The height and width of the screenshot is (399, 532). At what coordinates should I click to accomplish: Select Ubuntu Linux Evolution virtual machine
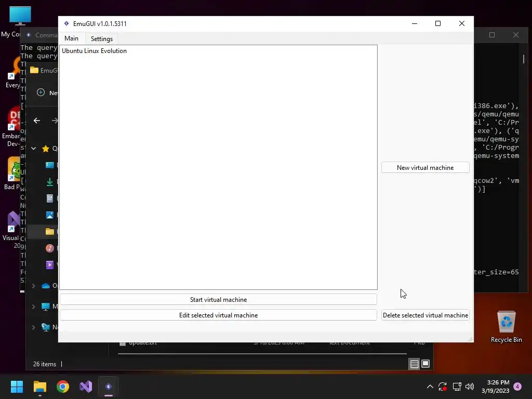coord(95,51)
